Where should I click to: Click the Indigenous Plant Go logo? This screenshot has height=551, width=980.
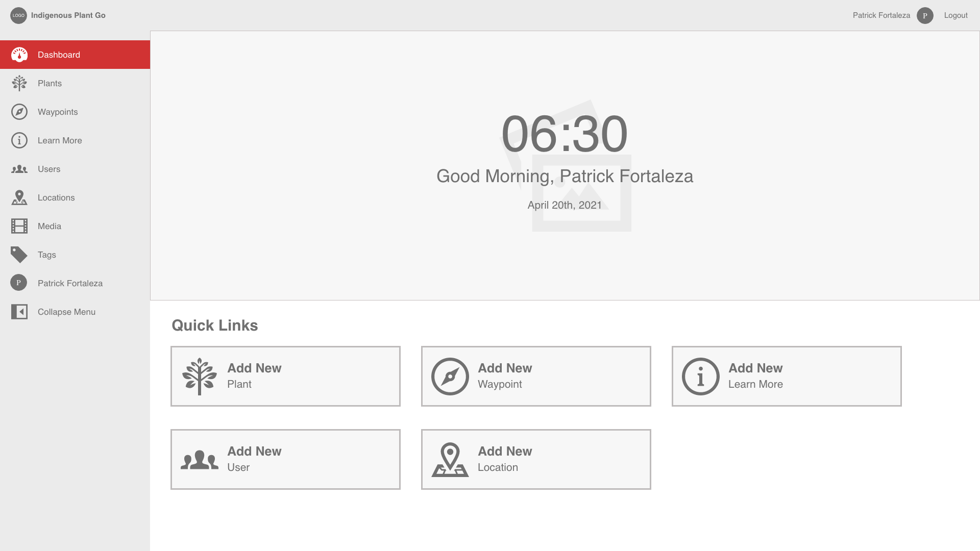click(x=19, y=15)
